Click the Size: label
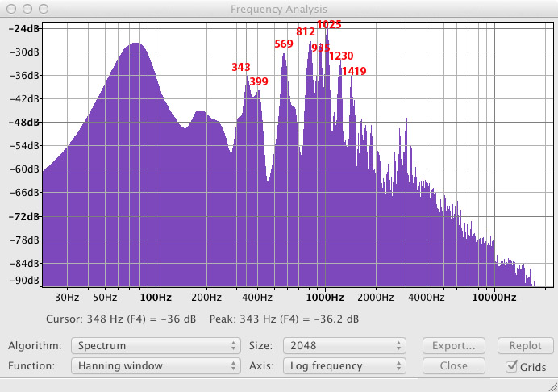 [260, 345]
